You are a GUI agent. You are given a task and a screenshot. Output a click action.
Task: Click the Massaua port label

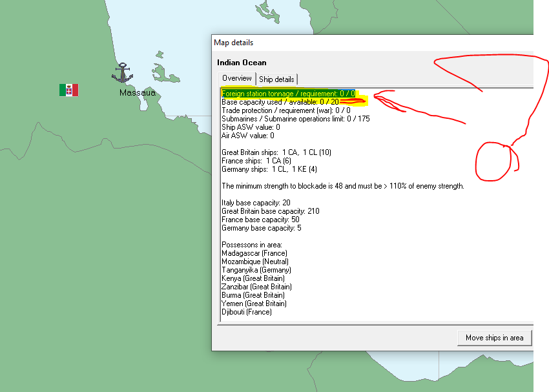pyautogui.click(x=137, y=93)
